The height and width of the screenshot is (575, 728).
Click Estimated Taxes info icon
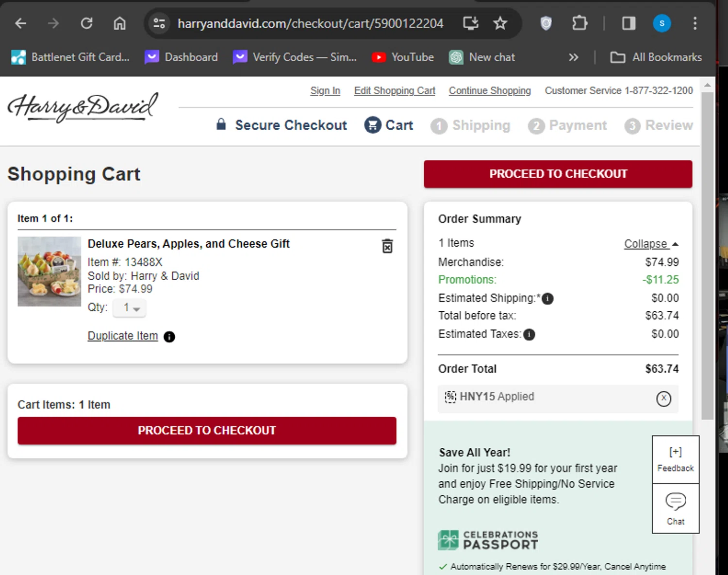[x=529, y=335]
